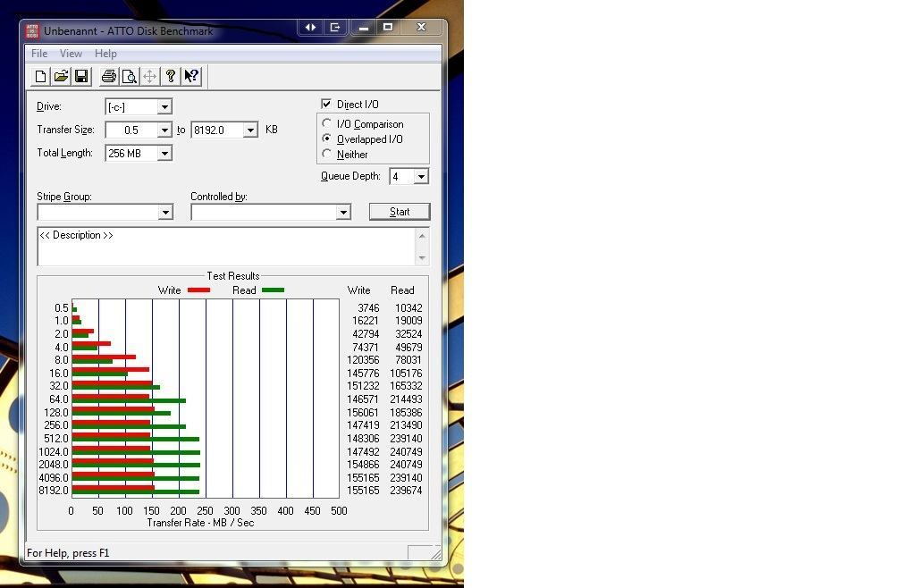Click the 64.0 row read value 214493
The width and height of the screenshot is (901, 588).
406,399
